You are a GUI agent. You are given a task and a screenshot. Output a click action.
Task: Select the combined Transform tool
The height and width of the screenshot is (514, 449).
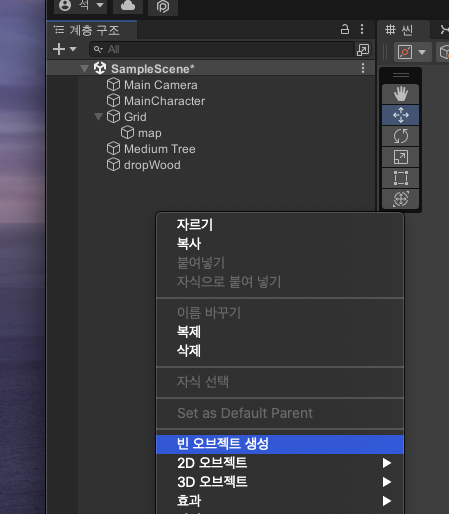pos(400,199)
